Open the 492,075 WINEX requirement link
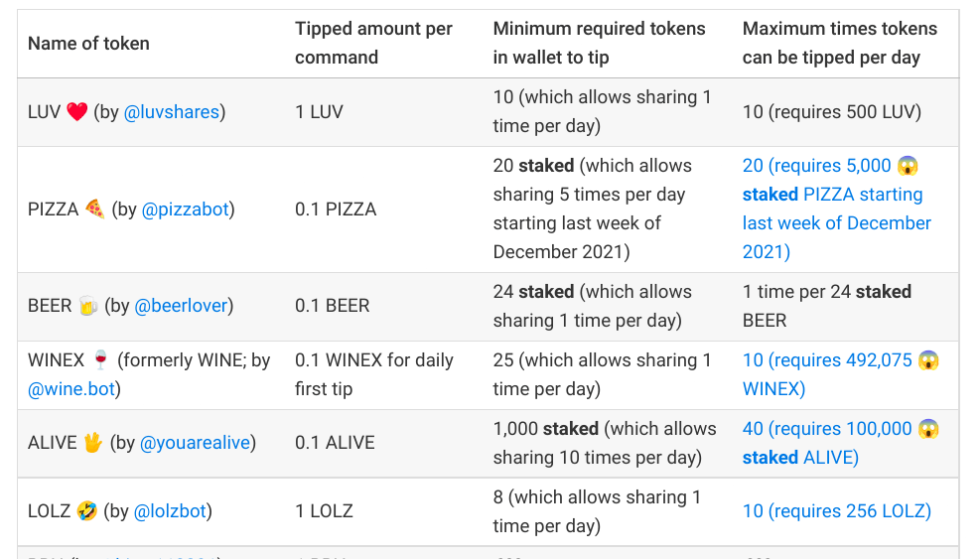Image resolution: width=980 pixels, height=559 pixels. pos(841,374)
